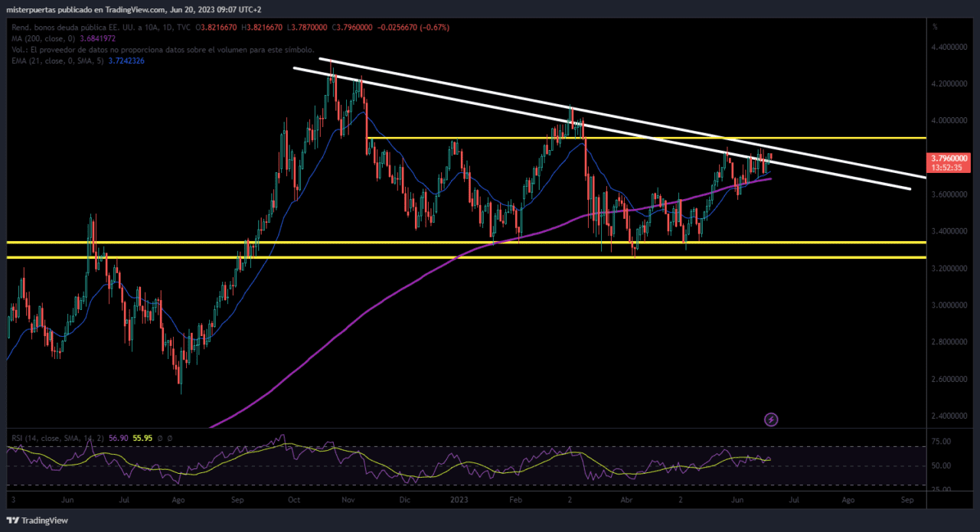Click the percent symbol atop price axis
The width and height of the screenshot is (980, 532).
coord(934,27)
